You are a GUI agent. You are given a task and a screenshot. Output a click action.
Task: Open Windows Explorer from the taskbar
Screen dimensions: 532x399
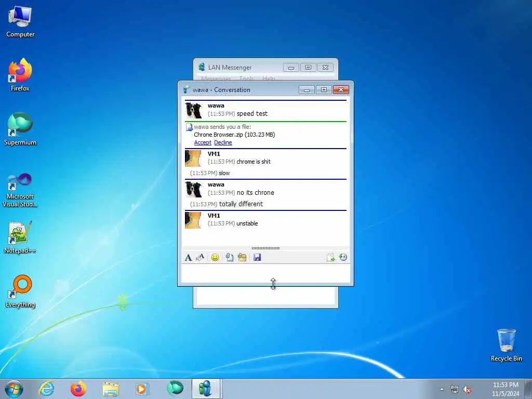click(110, 389)
